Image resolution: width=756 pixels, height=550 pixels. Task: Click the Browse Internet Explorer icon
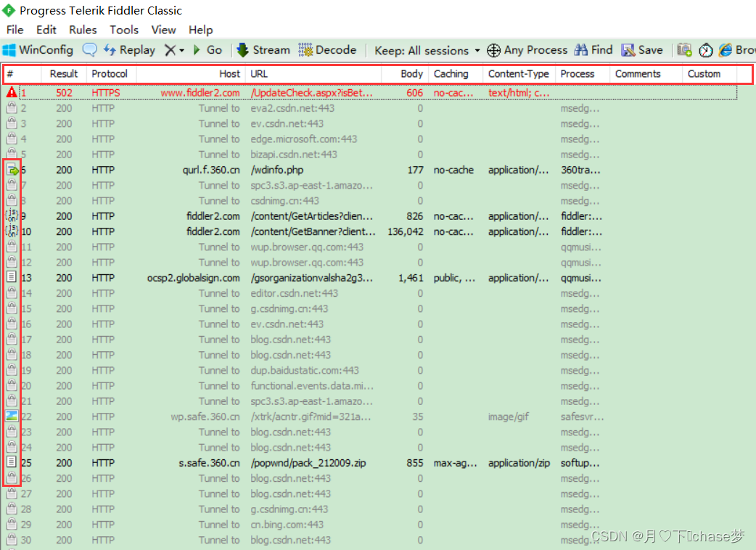pyautogui.click(x=725, y=50)
